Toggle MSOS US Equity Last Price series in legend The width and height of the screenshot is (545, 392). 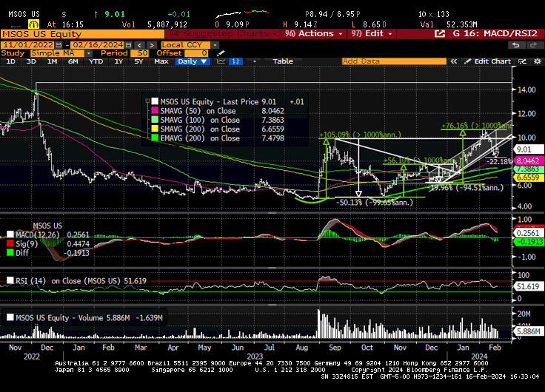coord(155,101)
